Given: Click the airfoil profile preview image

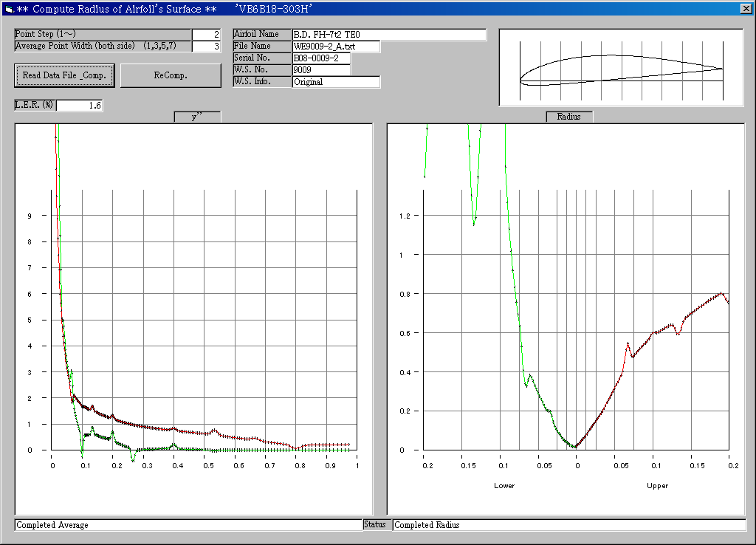Looking at the screenshot, I should point(621,68).
